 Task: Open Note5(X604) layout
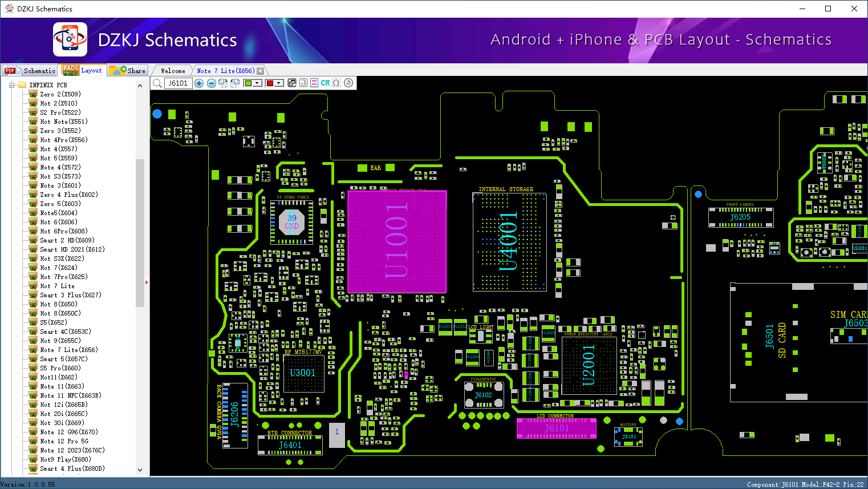[59, 213]
